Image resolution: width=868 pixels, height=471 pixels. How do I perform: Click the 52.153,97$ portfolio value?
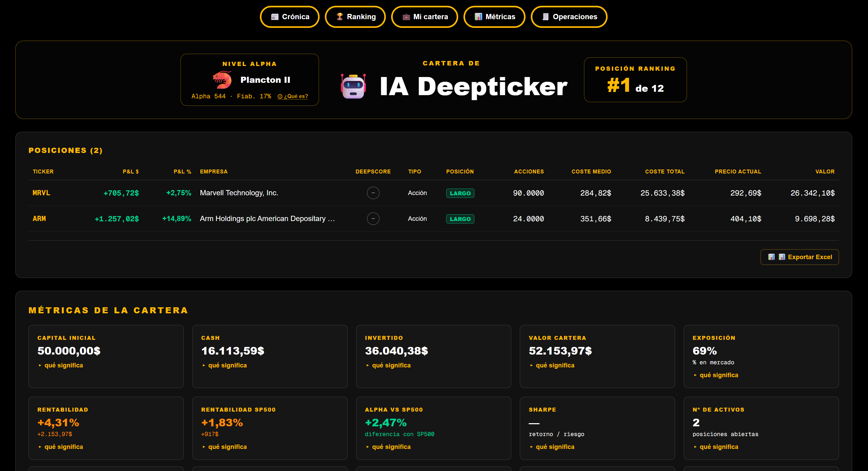click(560, 351)
